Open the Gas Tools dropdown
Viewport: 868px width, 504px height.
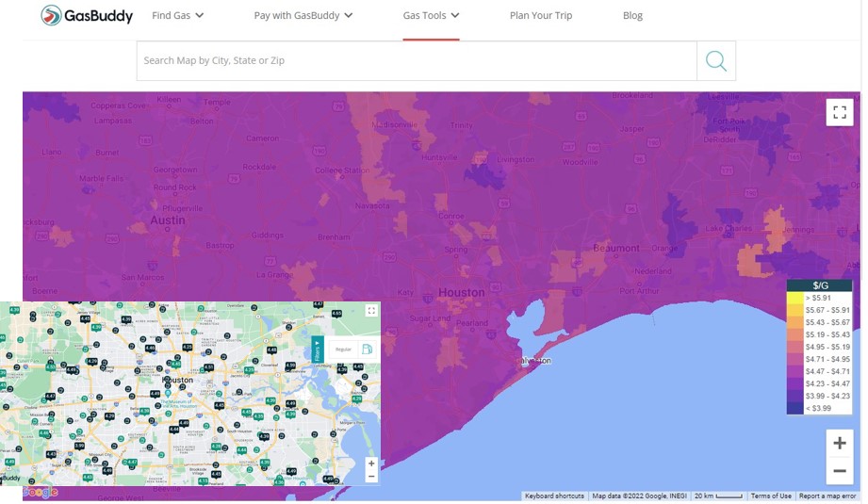click(431, 15)
